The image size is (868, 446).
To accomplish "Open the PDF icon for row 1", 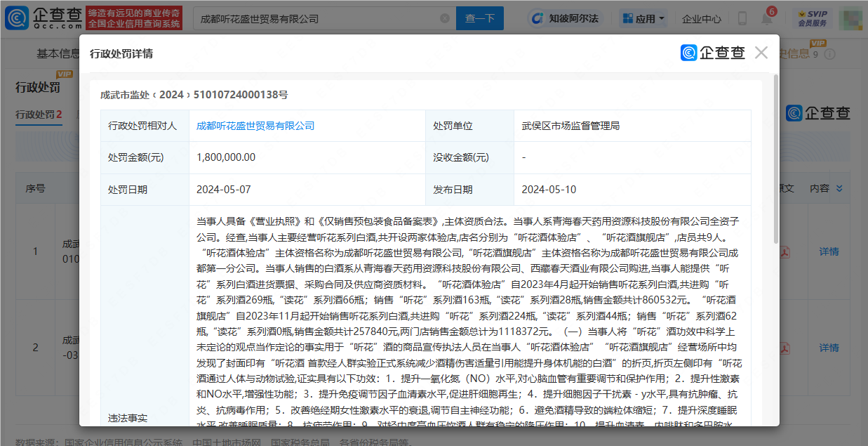I will [x=784, y=251].
